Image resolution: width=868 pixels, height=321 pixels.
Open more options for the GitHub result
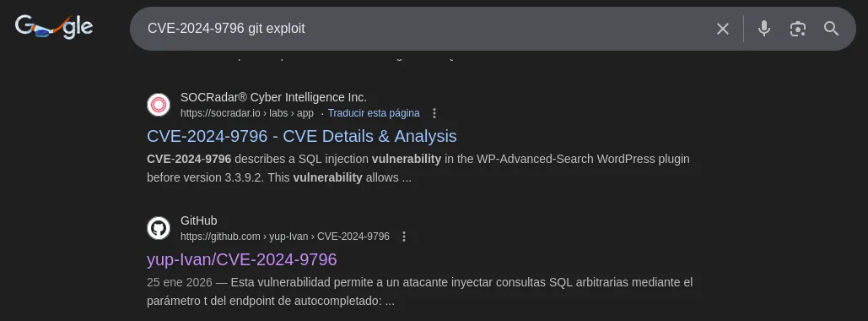(x=403, y=237)
